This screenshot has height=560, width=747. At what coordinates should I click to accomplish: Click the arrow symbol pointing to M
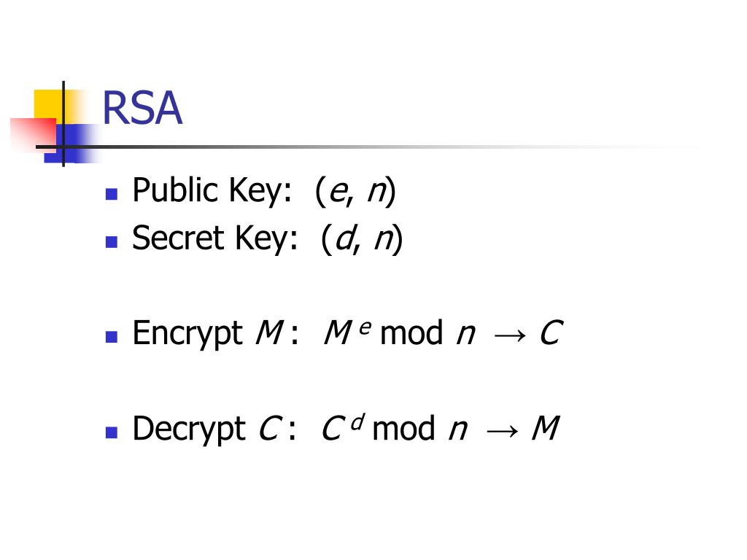coord(502,432)
